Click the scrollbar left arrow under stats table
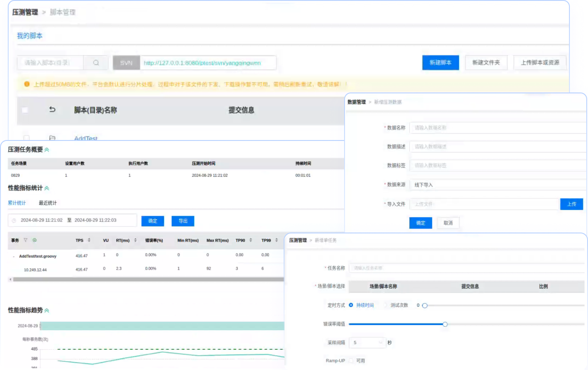 click(x=10, y=279)
